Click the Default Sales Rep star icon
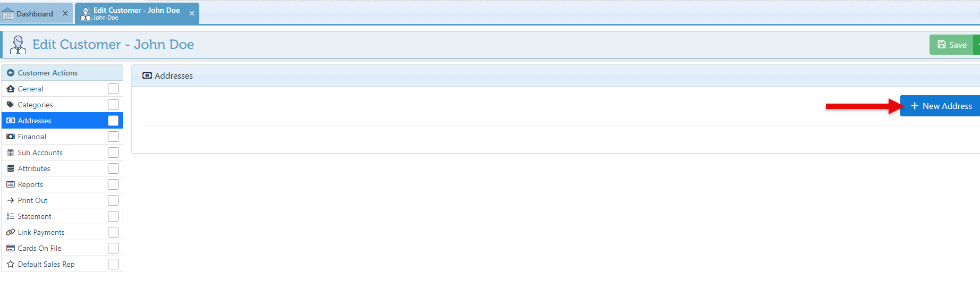980x288 pixels. coord(11,264)
